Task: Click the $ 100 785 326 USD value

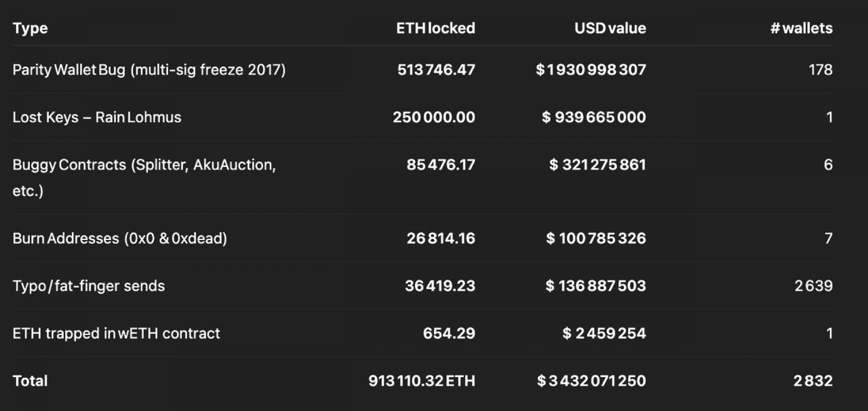Action: [596, 238]
